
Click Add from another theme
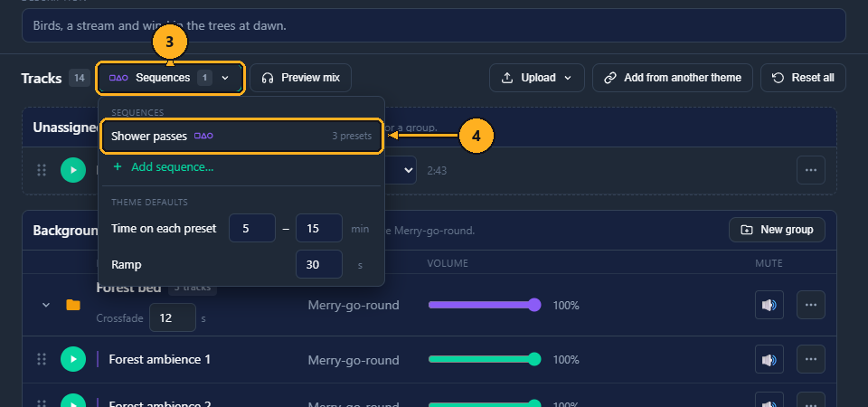click(672, 78)
